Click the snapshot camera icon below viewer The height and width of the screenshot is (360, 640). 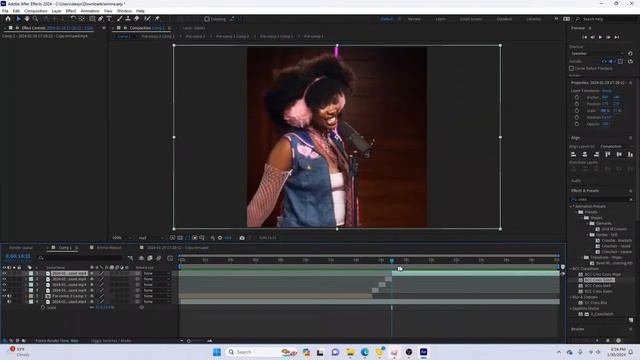click(x=242, y=238)
